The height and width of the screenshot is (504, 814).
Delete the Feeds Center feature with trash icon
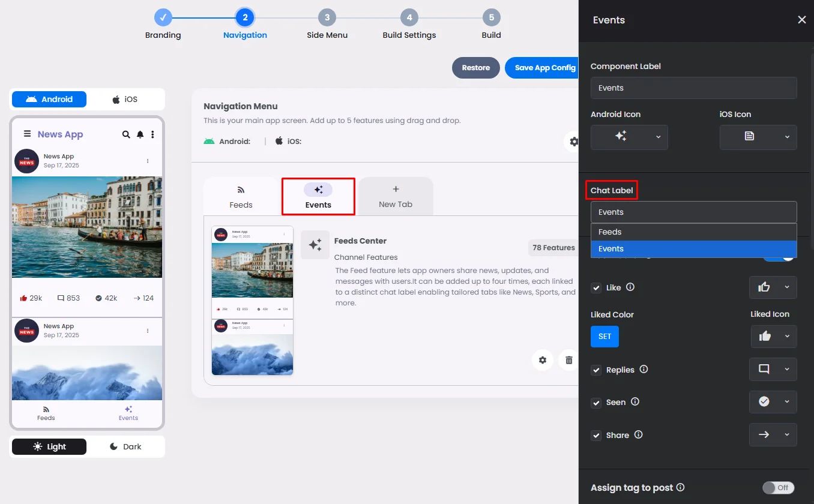tap(568, 360)
